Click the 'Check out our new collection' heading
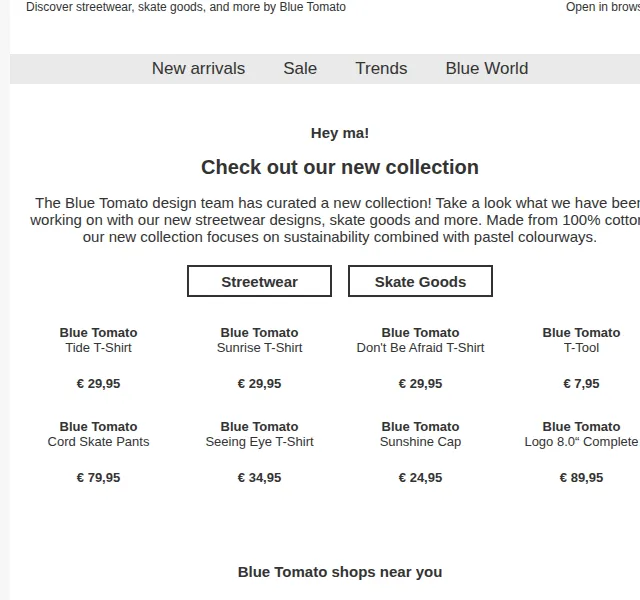This screenshot has height=600, width=640. pos(340,167)
